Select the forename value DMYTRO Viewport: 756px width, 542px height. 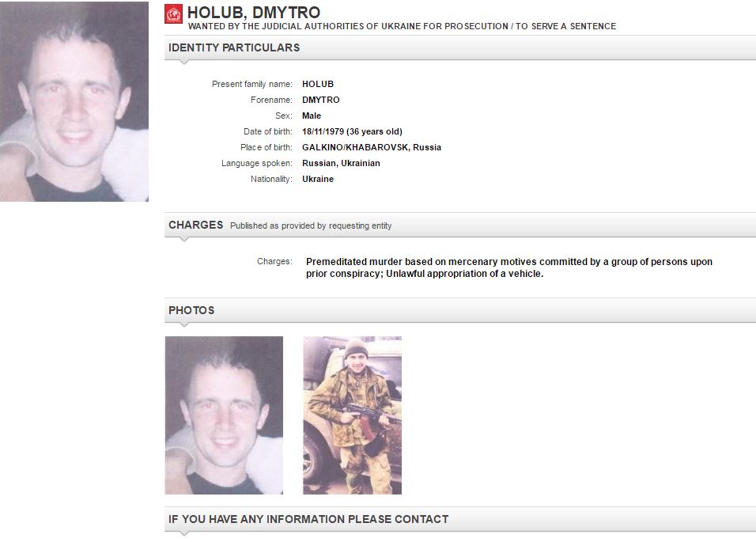(320, 100)
